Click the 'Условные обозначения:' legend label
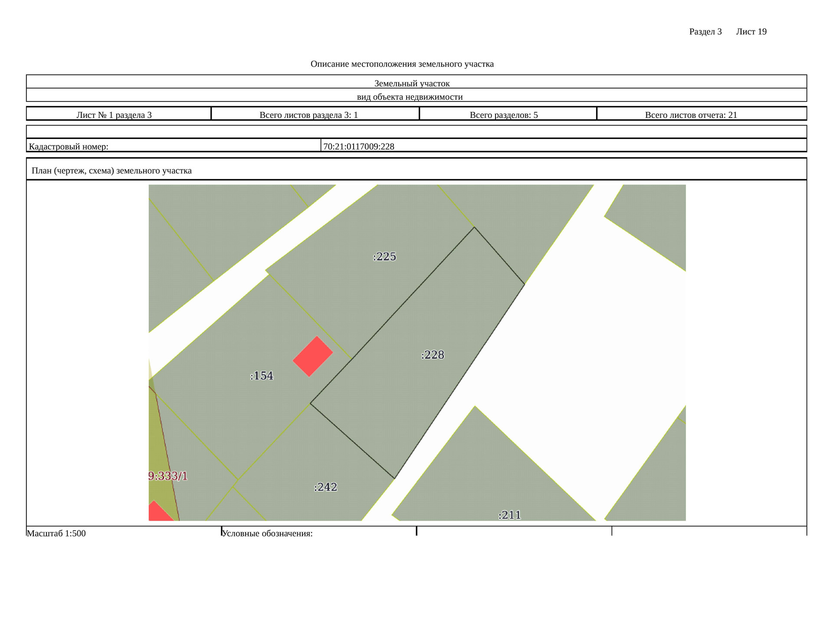Image resolution: width=833 pixels, height=644 pixels. click(x=267, y=533)
